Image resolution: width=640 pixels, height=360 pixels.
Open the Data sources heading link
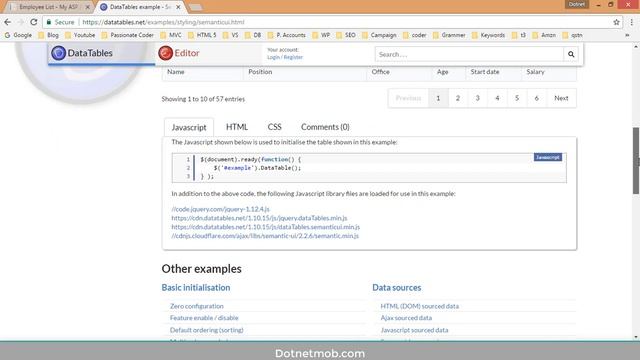point(397,287)
